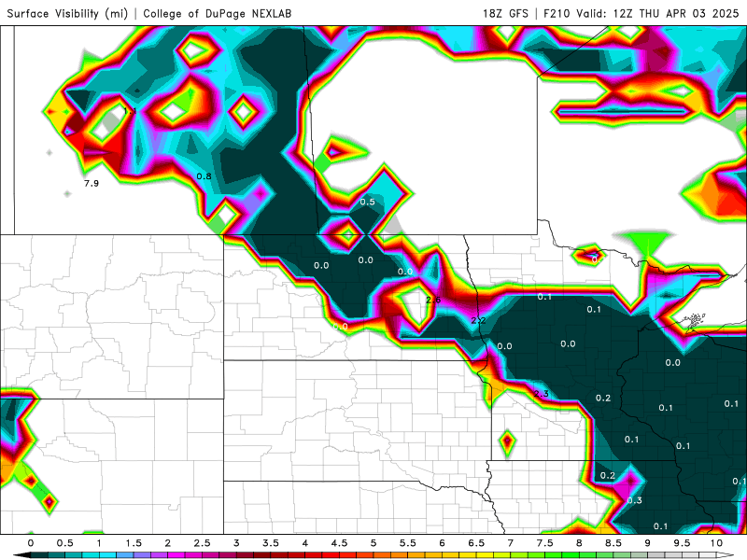Click the 2 label on the color legend
This screenshot has height=560, width=747.
tap(168, 543)
